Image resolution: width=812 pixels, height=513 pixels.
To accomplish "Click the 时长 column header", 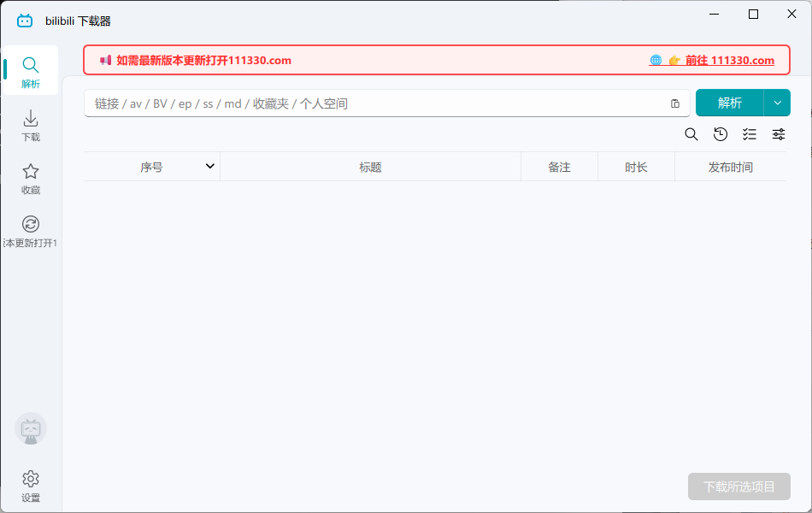I will (636, 168).
